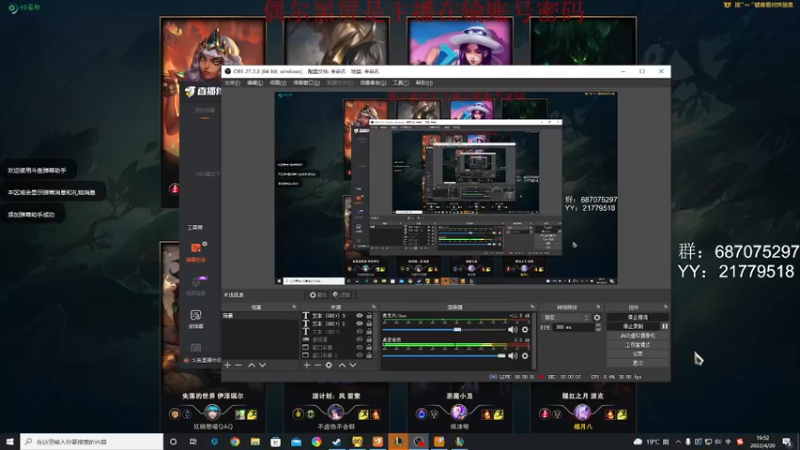Adjust the microphone volume slider
The image size is (800, 450).
pyautogui.click(x=444, y=330)
